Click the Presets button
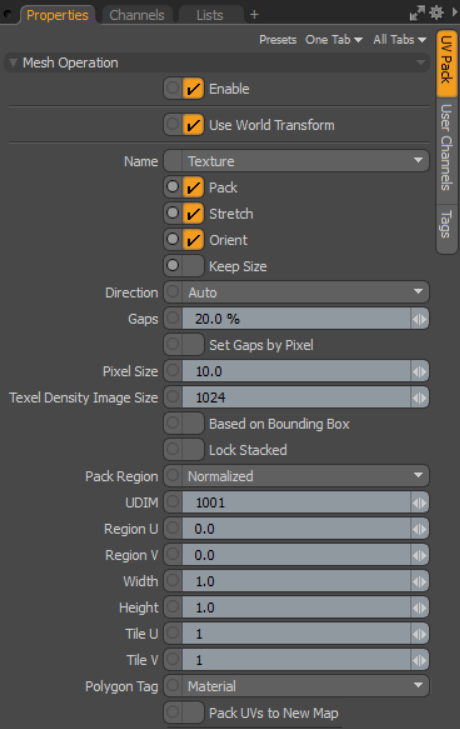This screenshot has height=729, width=460. click(278, 40)
